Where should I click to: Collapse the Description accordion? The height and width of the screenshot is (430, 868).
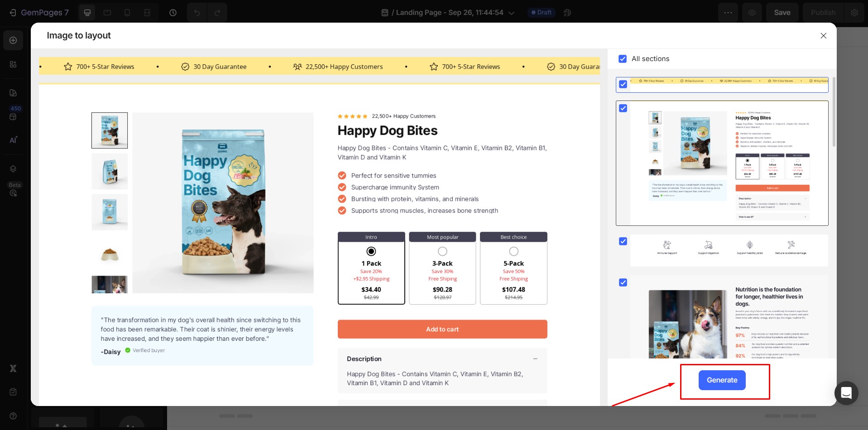(535, 359)
